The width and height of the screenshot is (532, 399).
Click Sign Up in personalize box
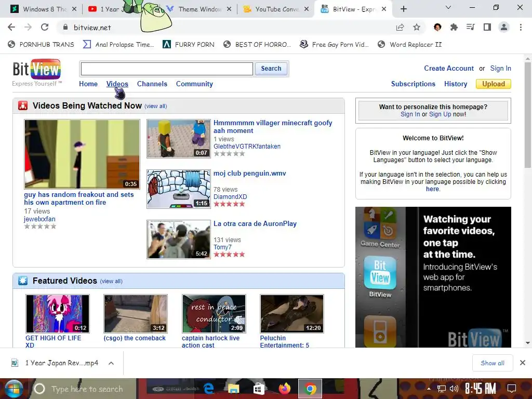coord(440,114)
